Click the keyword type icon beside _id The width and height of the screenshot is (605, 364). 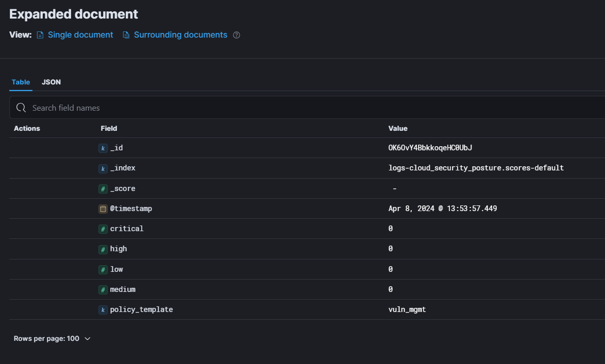tap(103, 148)
